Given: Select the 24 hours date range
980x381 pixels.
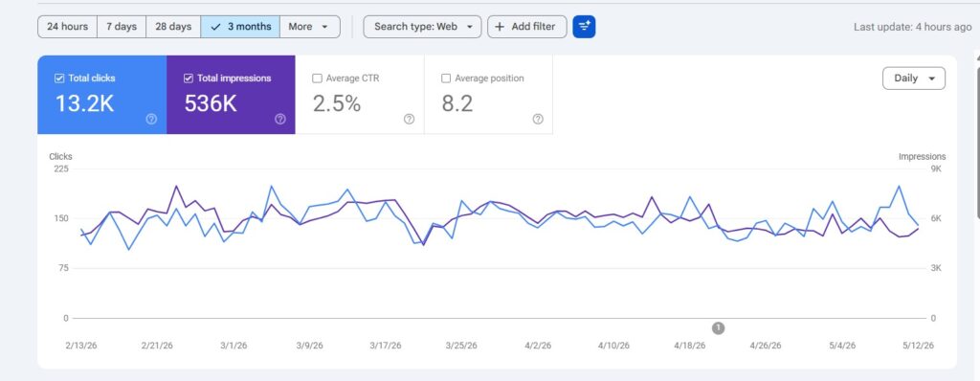Looking at the screenshot, I should coord(68,27).
